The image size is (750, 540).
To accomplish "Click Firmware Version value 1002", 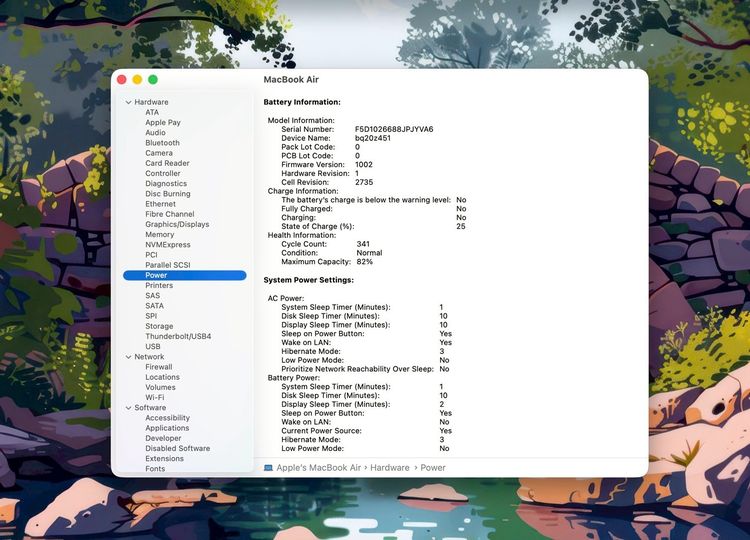I will click(364, 165).
